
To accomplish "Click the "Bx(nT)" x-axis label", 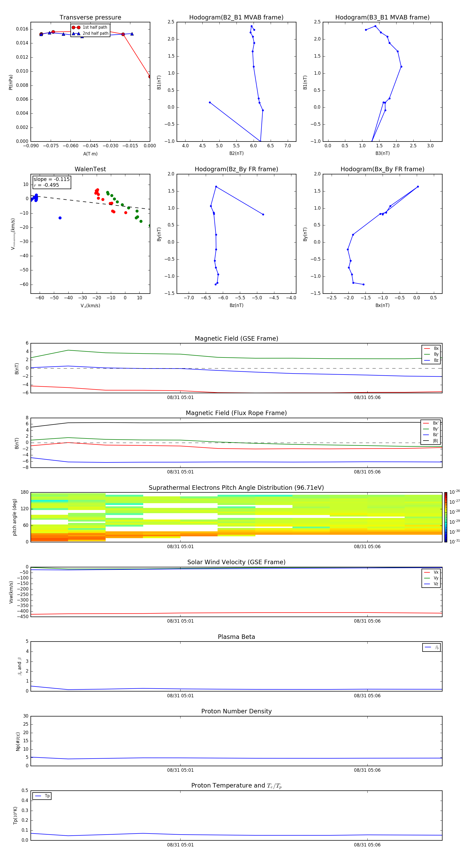I will (x=382, y=305).
